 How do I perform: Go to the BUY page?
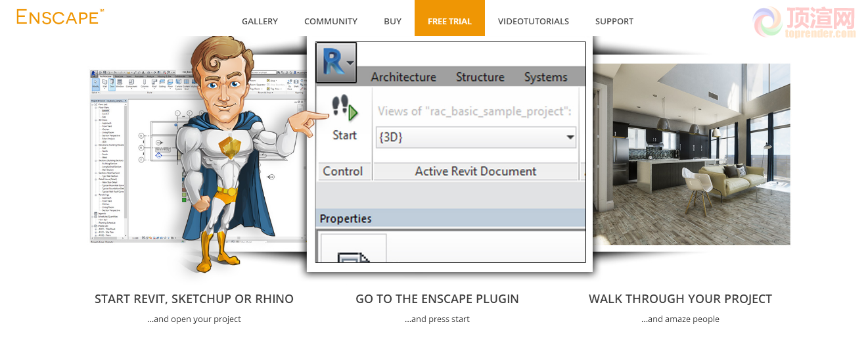tap(392, 21)
